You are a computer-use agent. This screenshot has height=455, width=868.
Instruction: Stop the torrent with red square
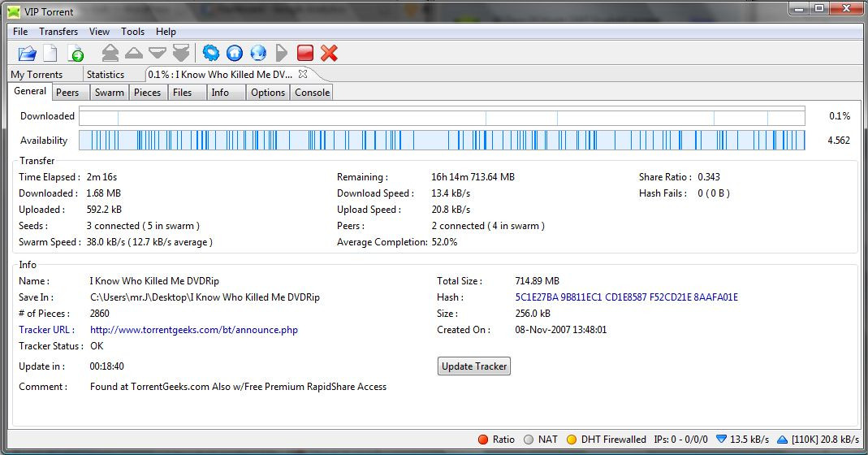tap(305, 53)
